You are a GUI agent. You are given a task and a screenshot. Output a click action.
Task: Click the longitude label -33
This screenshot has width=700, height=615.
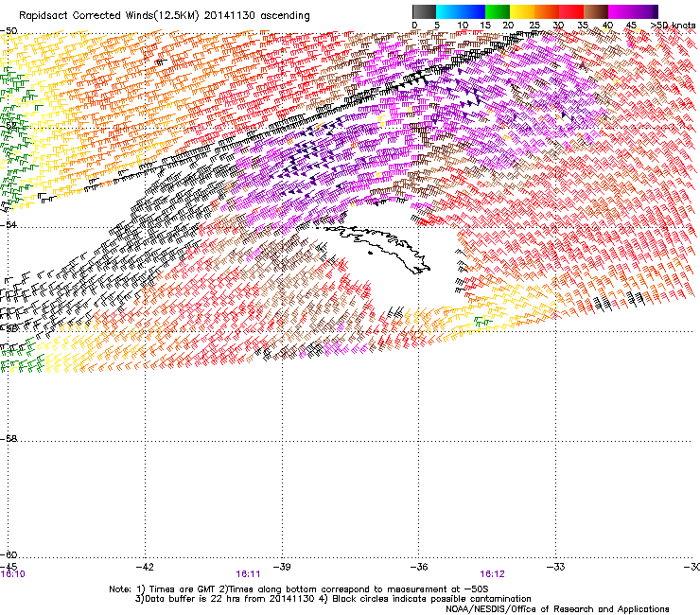(556, 567)
